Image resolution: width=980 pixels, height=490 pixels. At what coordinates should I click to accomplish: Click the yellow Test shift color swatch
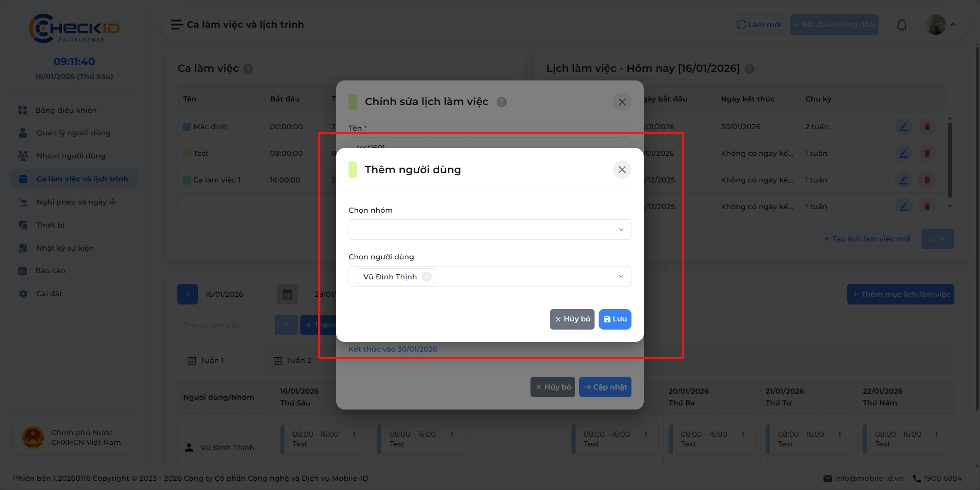187,153
